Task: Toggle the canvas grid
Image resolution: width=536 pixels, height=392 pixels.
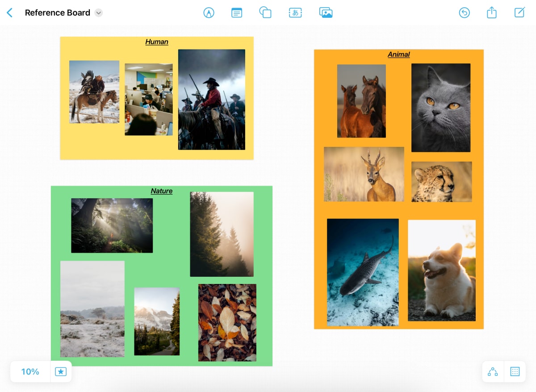Action: tap(515, 371)
